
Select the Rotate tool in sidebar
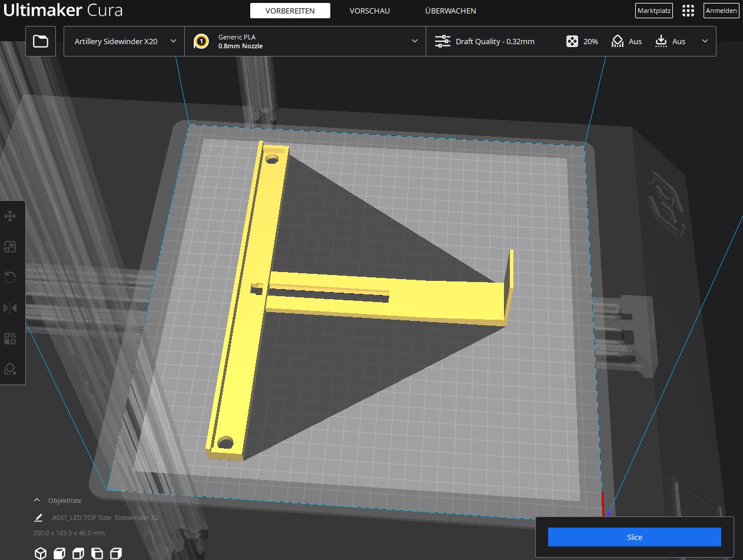click(10, 277)
